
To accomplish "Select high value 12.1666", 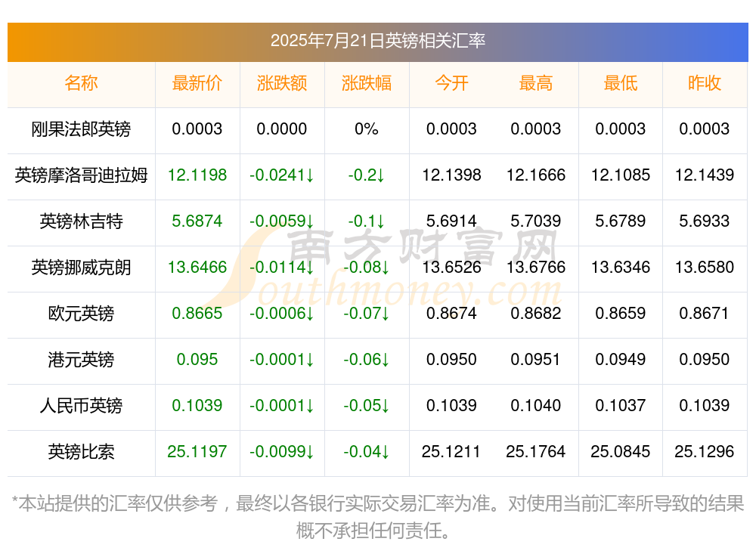I will point(536,175).
